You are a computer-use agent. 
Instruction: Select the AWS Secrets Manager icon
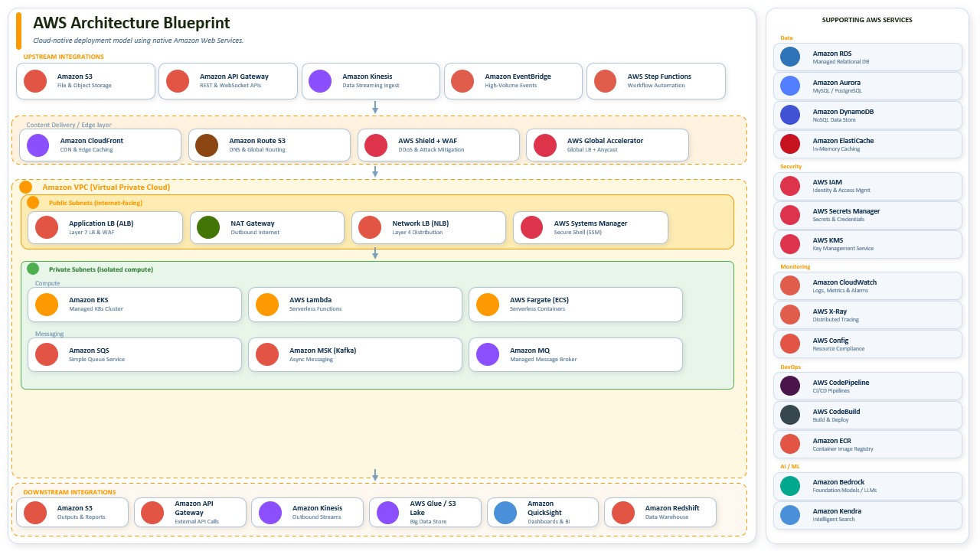click(x=790, y=215)
